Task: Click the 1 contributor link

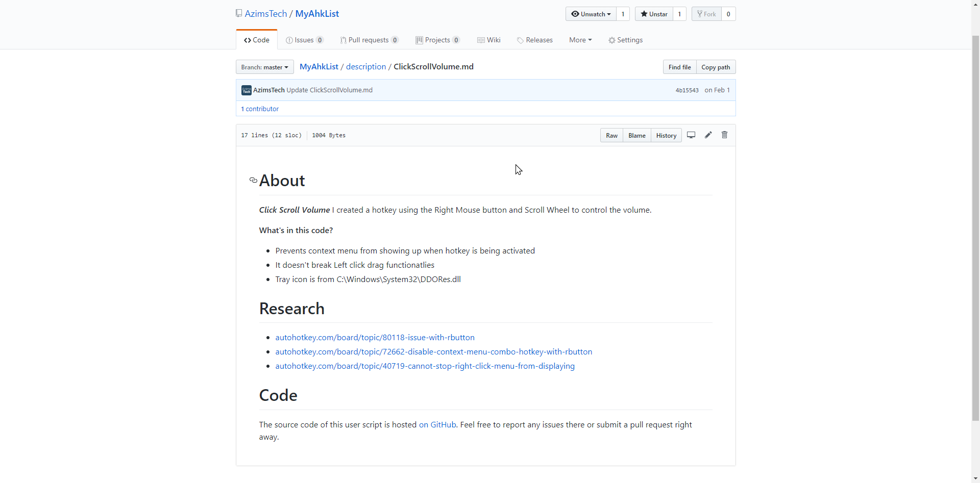Action: [260, 109]
